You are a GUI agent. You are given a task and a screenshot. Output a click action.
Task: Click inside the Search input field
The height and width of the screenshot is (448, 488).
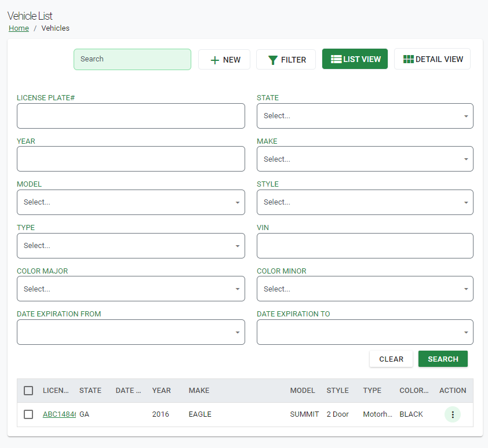[132, 59]
